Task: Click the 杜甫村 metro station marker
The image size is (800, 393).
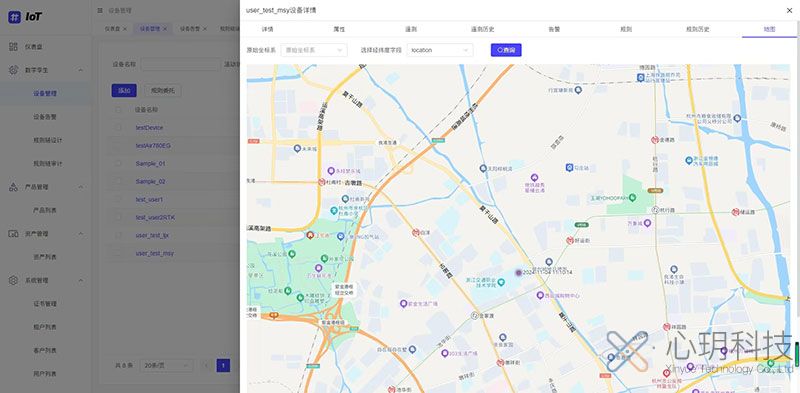Action: coord(321,182)
